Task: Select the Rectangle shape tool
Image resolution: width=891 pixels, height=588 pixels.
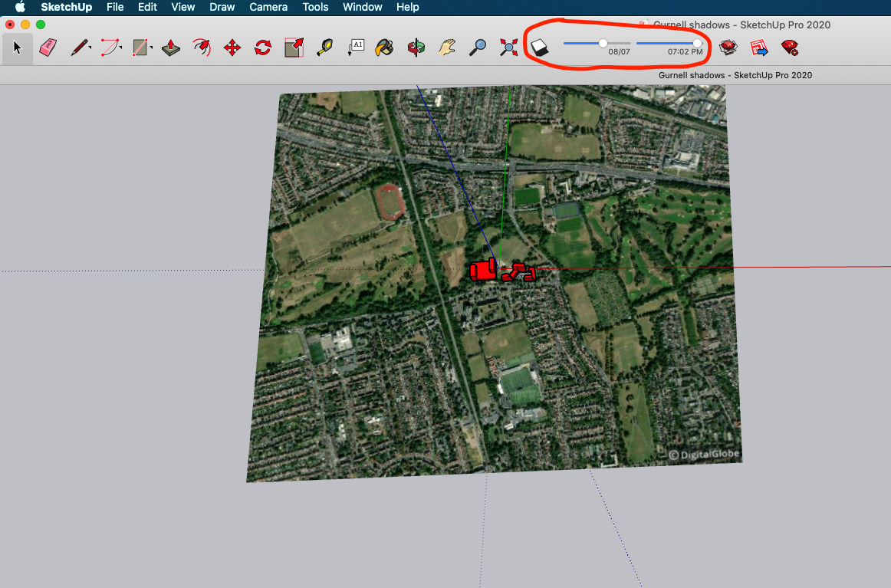Action: click(x=140, y=48)
